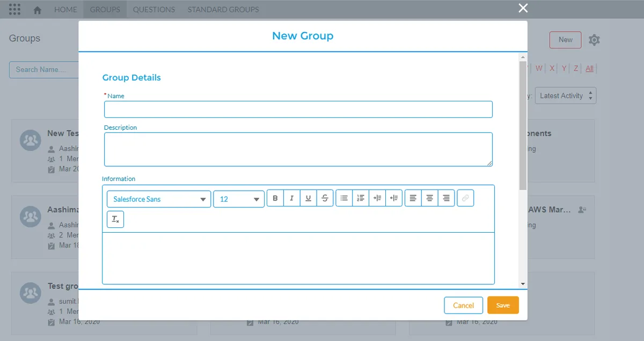Align text center
The height and width of the screenshot is (341, 644).
point(429,198)
